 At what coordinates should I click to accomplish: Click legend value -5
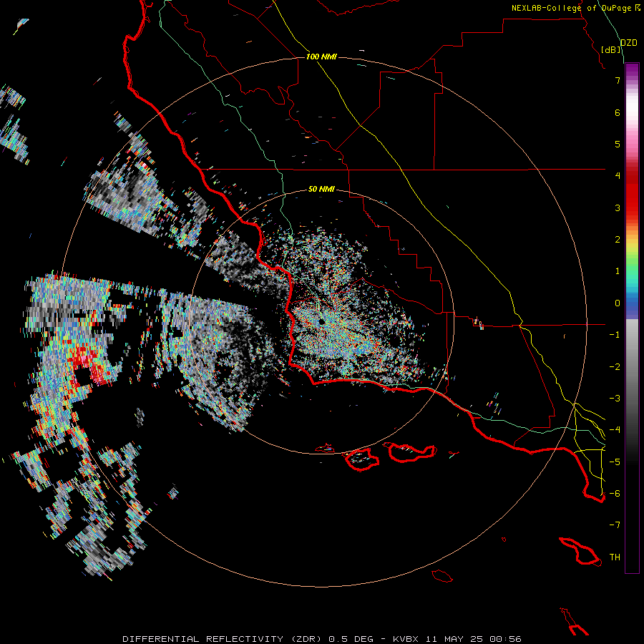pos(615,462)
